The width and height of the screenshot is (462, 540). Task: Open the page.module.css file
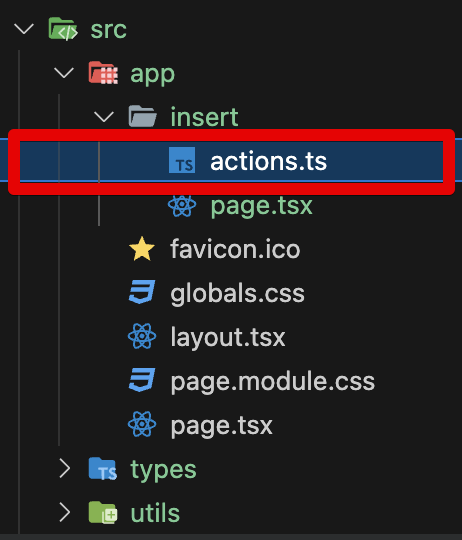[273, 381]
